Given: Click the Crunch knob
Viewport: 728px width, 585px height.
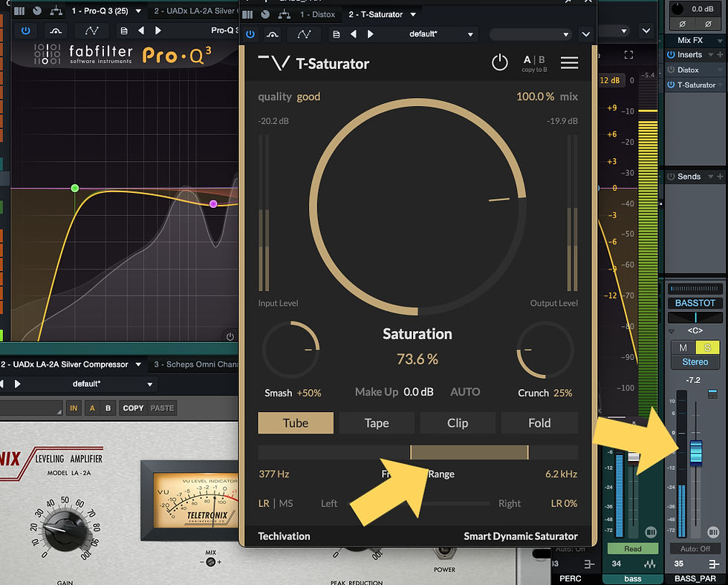Looking at the screenshot, I should [545, 350].
